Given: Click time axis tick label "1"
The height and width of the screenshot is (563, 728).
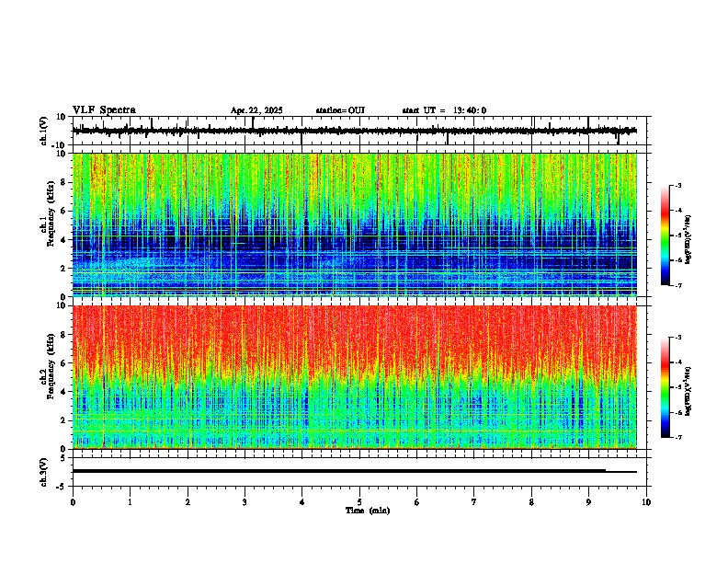Looking at the screenshot, I should point(130,502).
